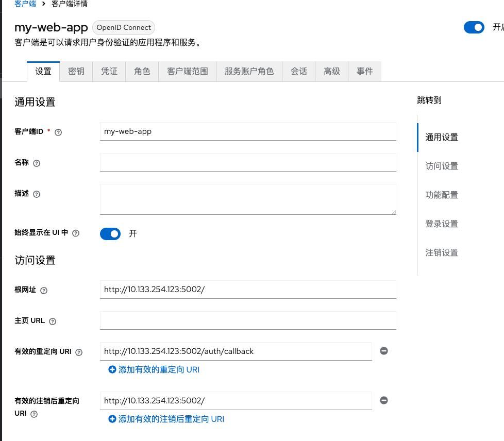Screen dimensions: 504x441
Task: Open the 描述 field help icon
Action: (36, 194)
